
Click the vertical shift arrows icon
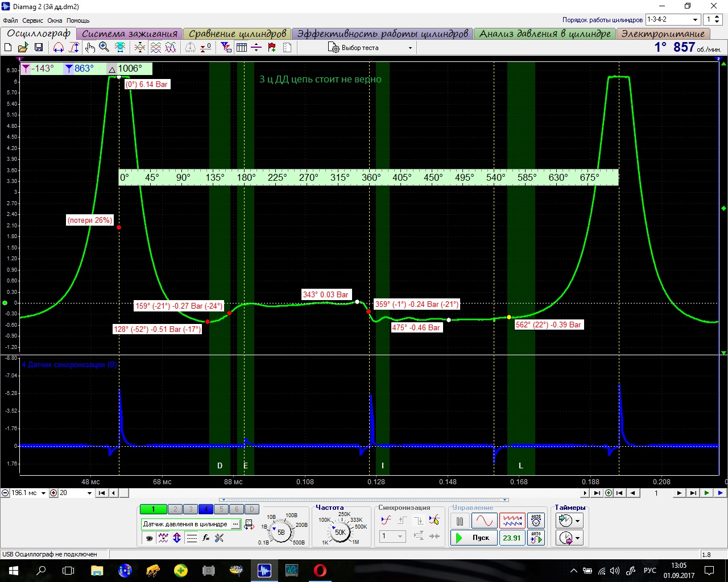pos(177,537)
